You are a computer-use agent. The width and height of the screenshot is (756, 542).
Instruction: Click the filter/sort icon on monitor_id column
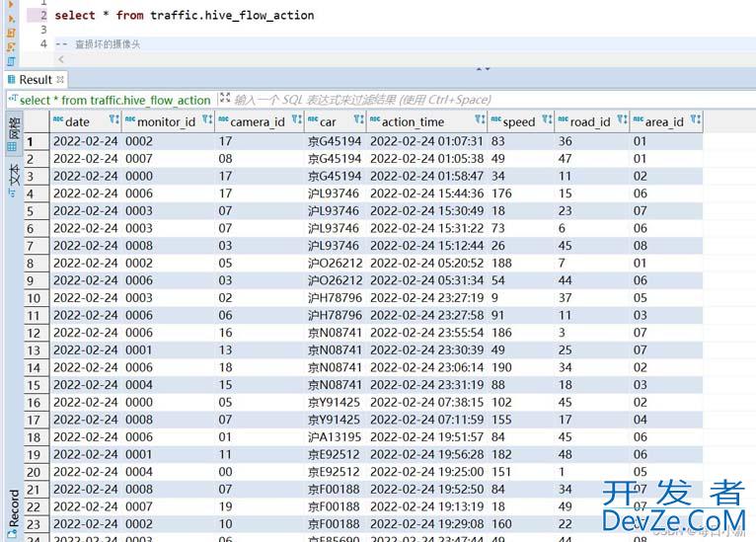[206, 121]
